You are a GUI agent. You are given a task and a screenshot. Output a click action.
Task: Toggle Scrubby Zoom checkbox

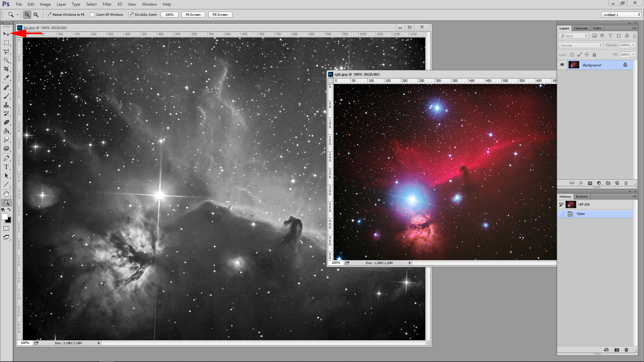131,15
